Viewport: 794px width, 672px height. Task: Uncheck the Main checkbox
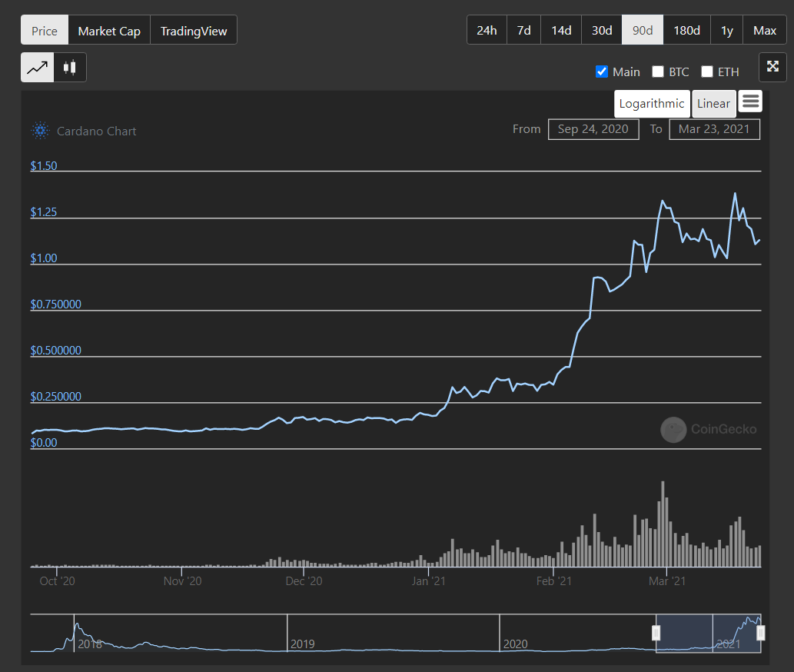pos(602,72)
